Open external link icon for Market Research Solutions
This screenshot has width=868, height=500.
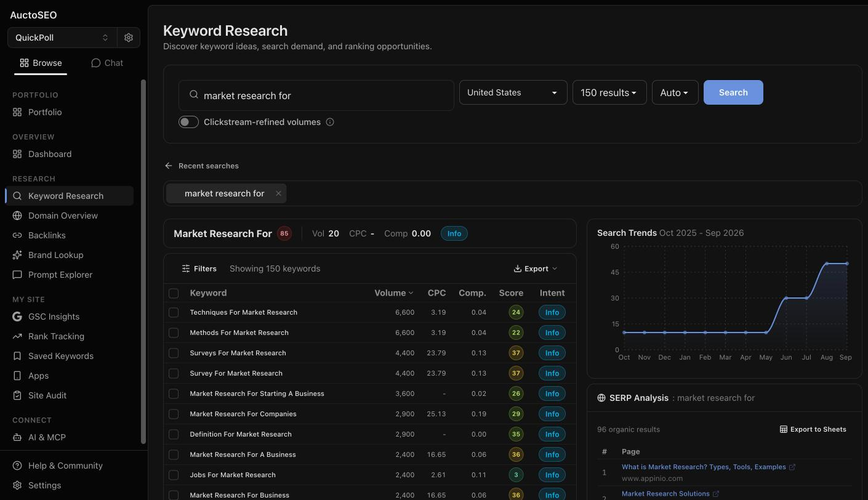point(715,494)
